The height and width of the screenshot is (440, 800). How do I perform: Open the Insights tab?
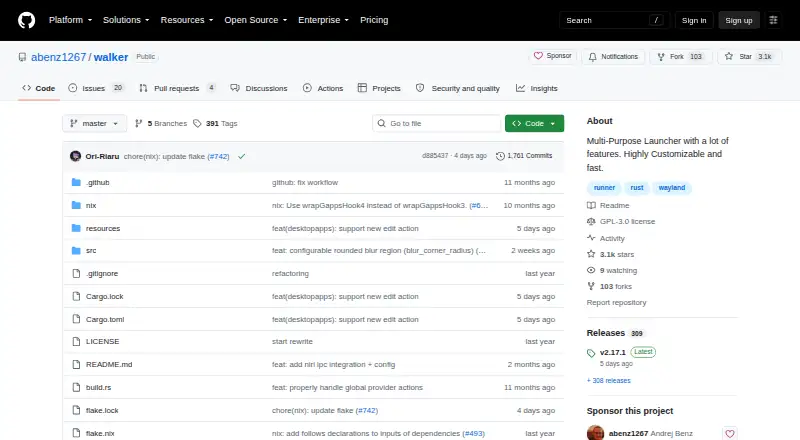[537, 88]
